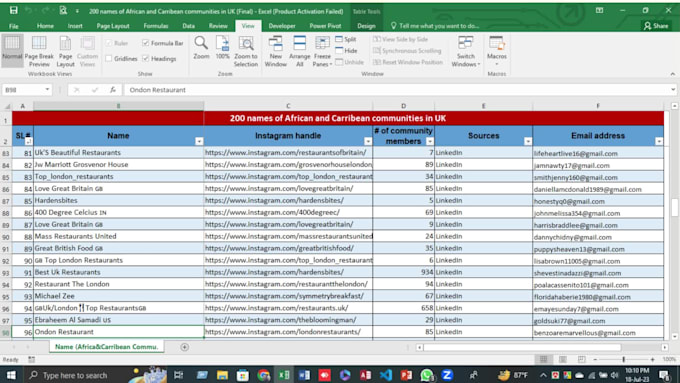
Task: Hide the current window
Action: [346, 51]
